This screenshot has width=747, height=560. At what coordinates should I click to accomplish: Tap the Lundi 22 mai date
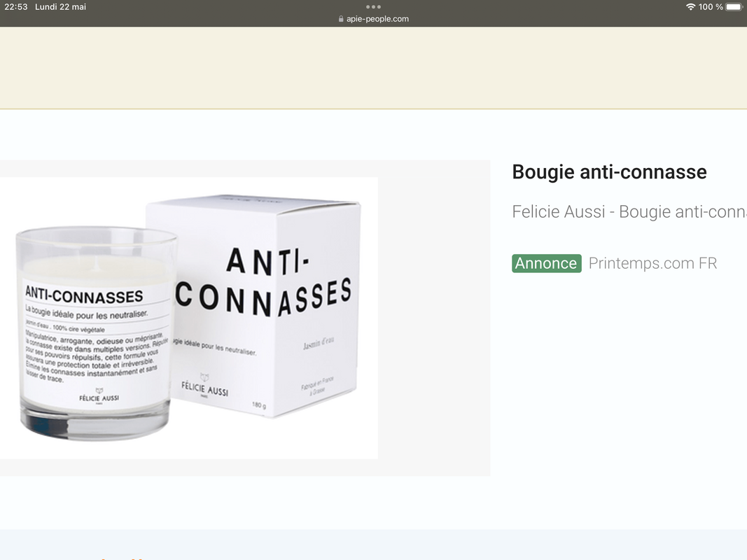coord(60,7)
